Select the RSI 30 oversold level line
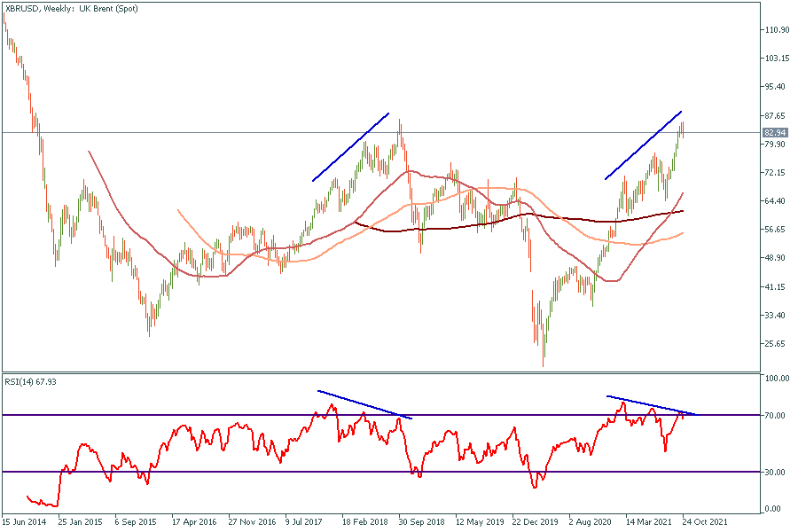Viewport: 798px width, 532px height. 266,472
